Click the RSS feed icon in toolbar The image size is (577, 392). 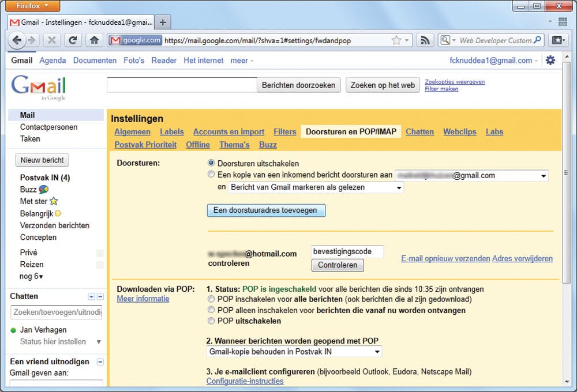(425, 40)
